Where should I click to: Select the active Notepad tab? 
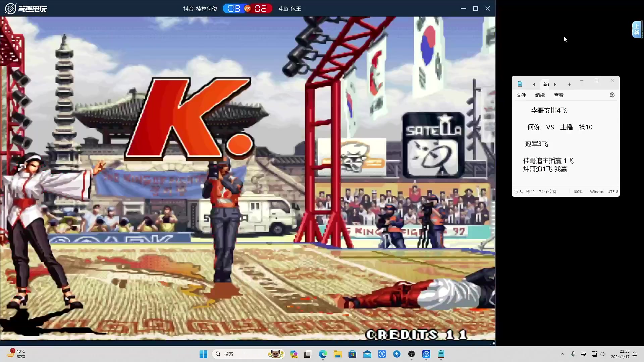click(x=546, y=84)
